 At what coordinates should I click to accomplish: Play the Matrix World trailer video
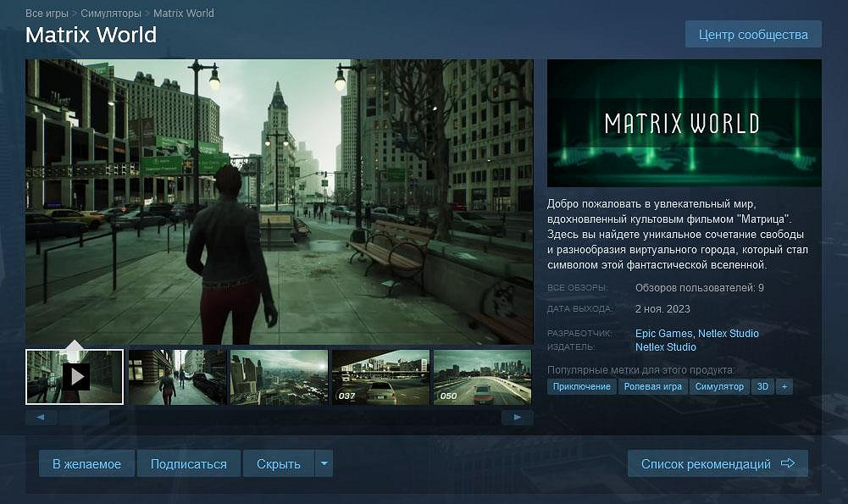pyautogui.click(x=76, y=377)
